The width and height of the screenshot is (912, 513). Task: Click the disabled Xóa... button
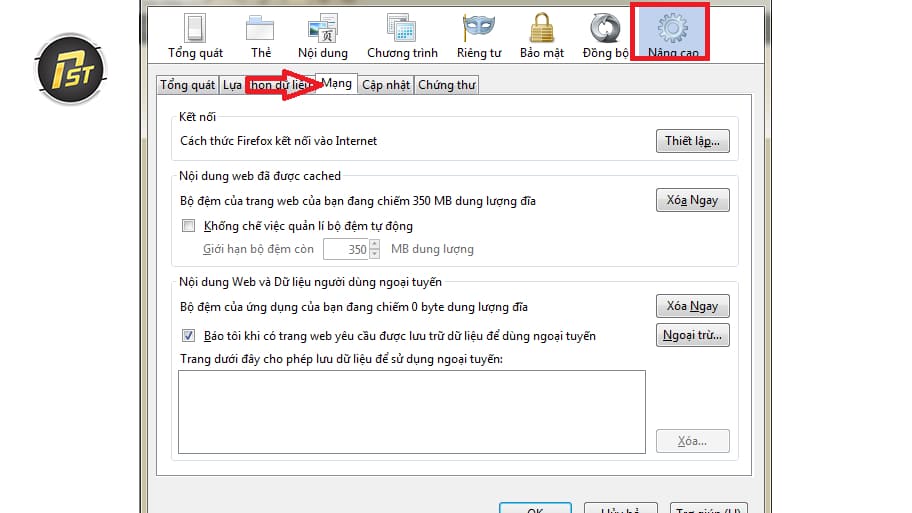692,441
